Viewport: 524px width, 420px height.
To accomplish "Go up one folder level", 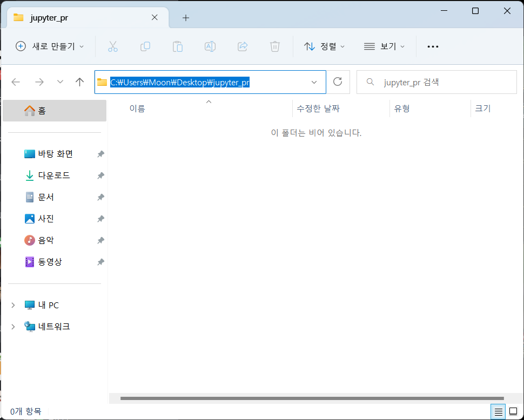I will click(x=80, y=82).
